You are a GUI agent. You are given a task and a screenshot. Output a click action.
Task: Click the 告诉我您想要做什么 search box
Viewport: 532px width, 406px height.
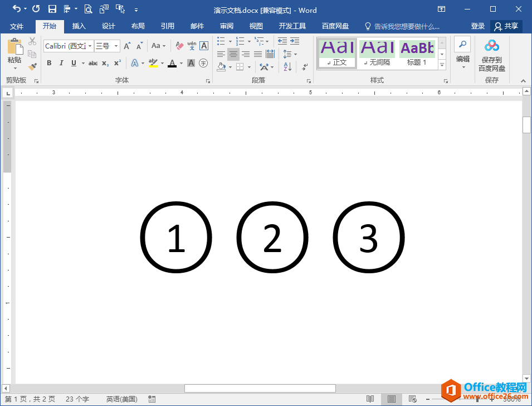402,26
